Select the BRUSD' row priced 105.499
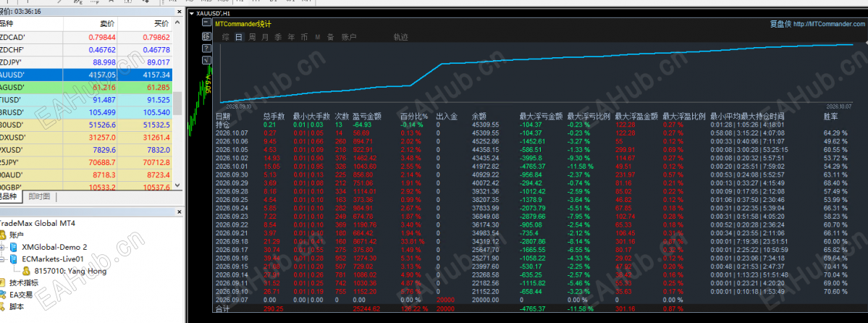The height and width of the screenshot is (323, 868). [86, 112]
